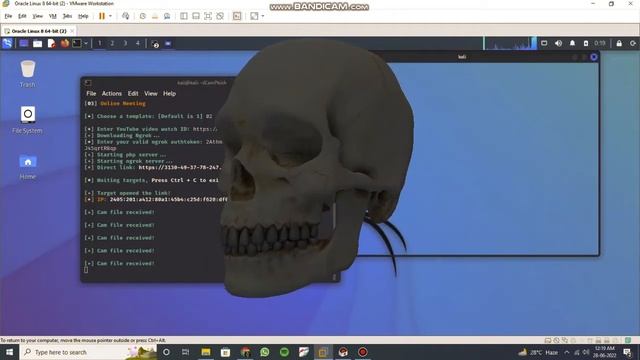
Task: Open WhatsApp from the Windows taskbar
Action: point(264,352)
